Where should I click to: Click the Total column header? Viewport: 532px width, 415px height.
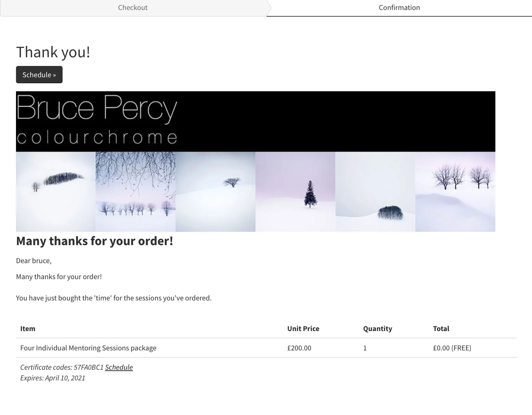coord(441,329)
